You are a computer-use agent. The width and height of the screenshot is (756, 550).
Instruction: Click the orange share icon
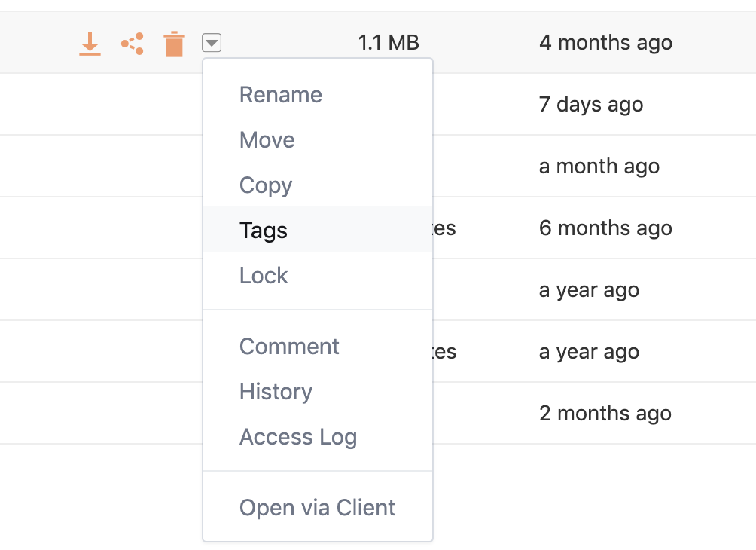(x=132, y=44)
